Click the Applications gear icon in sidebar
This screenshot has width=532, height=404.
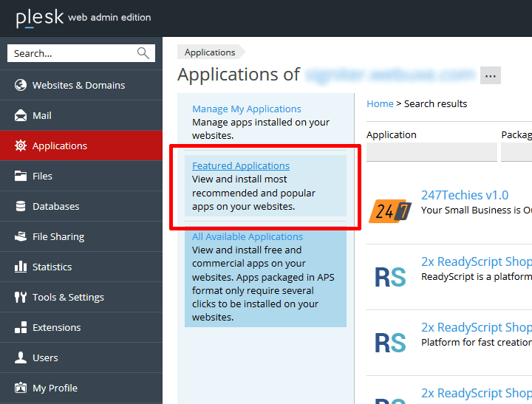(21, 145)
